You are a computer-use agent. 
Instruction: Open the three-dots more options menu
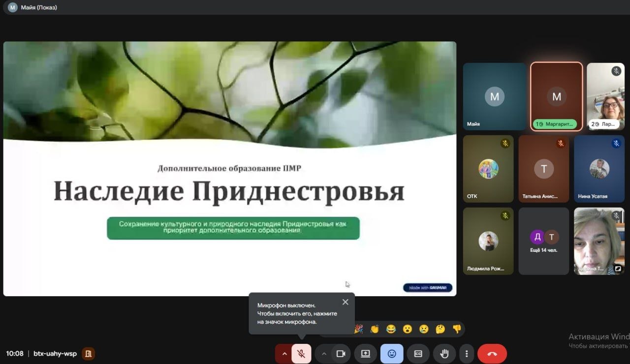click(x=466, y=354)
